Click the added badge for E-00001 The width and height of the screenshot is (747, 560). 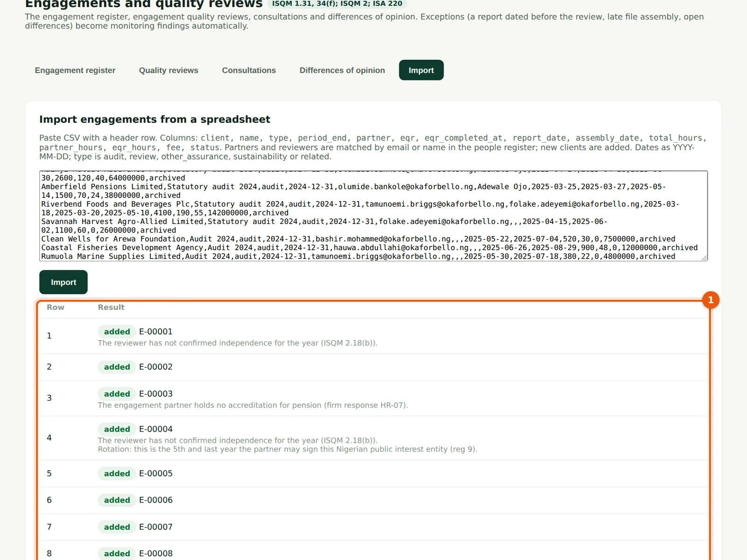coord(117,331)
